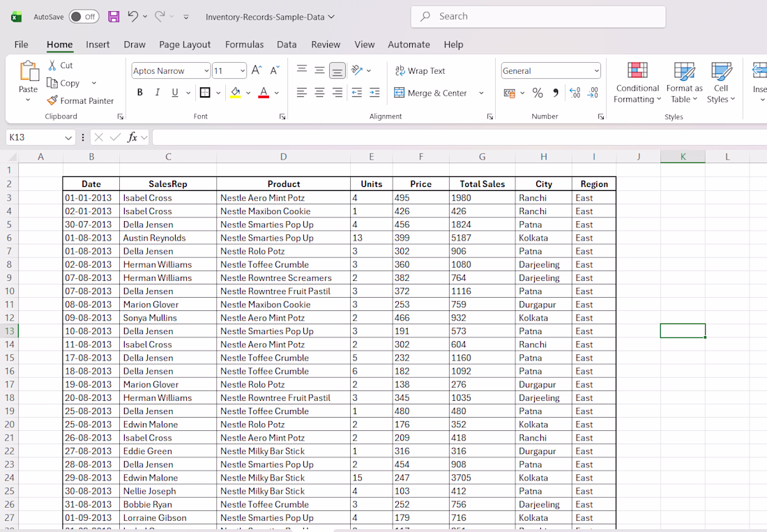
Task: Click the Align Right icon
Action: click(337, 93)
